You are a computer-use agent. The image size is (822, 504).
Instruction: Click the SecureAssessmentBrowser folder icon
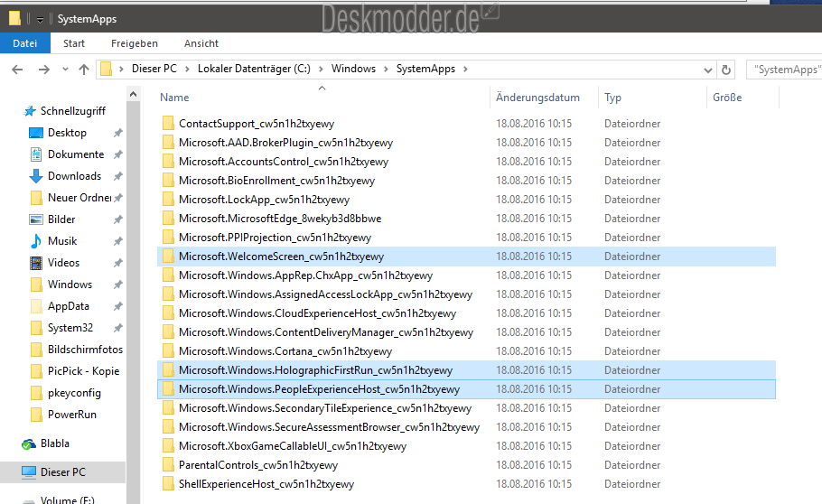pyautogui.click(x=168, y=427)
